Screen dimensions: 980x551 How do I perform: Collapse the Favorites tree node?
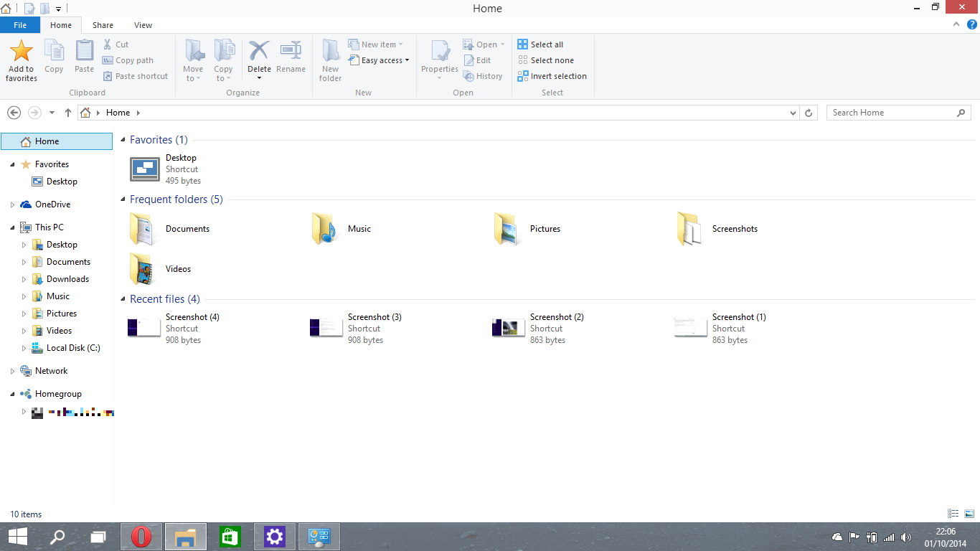point(13,164)
